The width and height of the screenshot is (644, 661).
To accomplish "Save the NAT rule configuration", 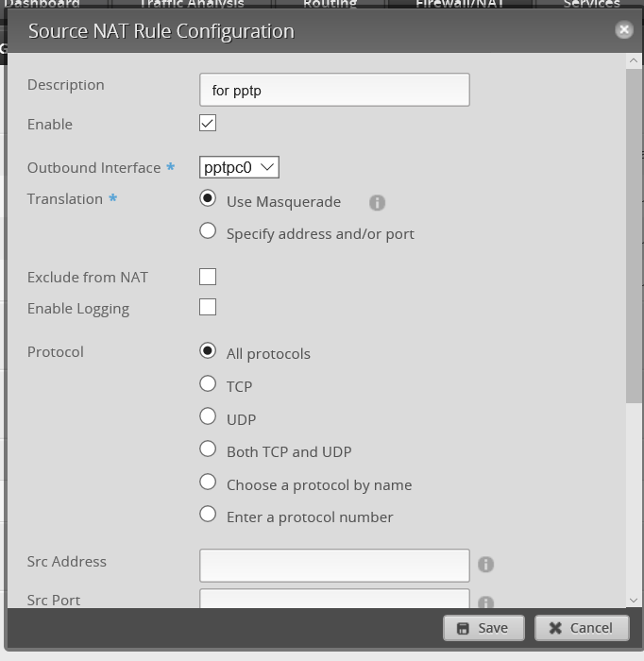I will [483, 628].
